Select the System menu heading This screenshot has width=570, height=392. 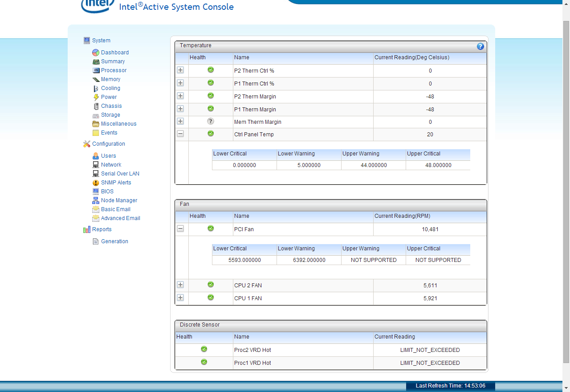(101, 41)
